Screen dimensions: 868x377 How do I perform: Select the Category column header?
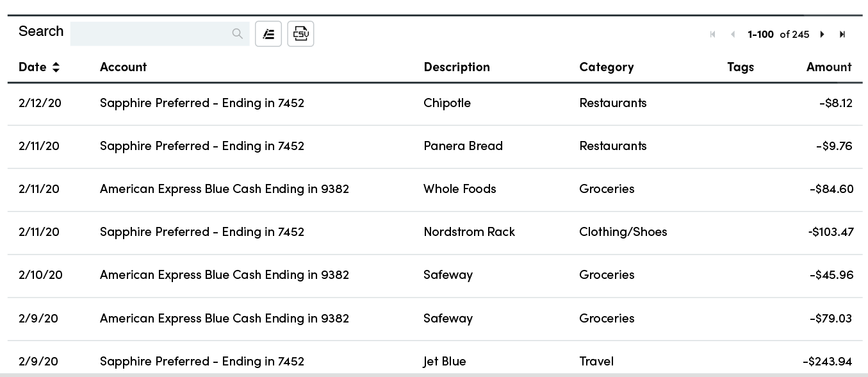(x=606, y=67)
